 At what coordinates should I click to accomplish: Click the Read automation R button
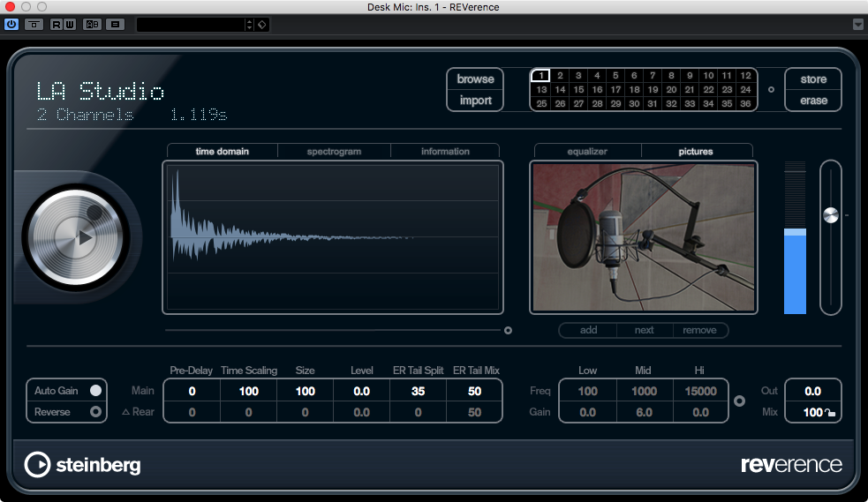coord(57,25)
